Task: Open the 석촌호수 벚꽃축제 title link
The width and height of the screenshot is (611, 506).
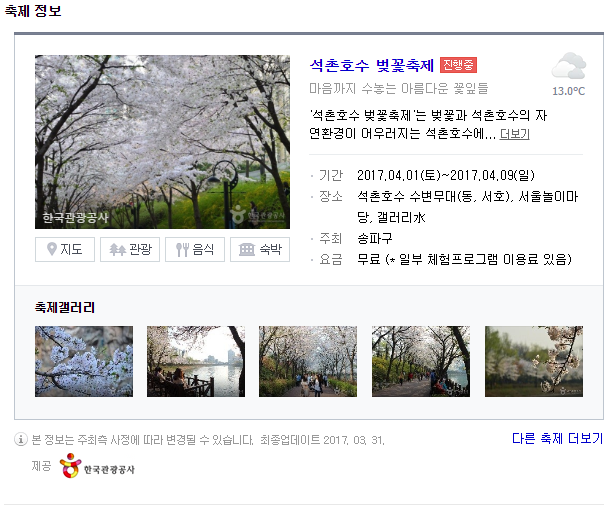Action: [371, 65]
